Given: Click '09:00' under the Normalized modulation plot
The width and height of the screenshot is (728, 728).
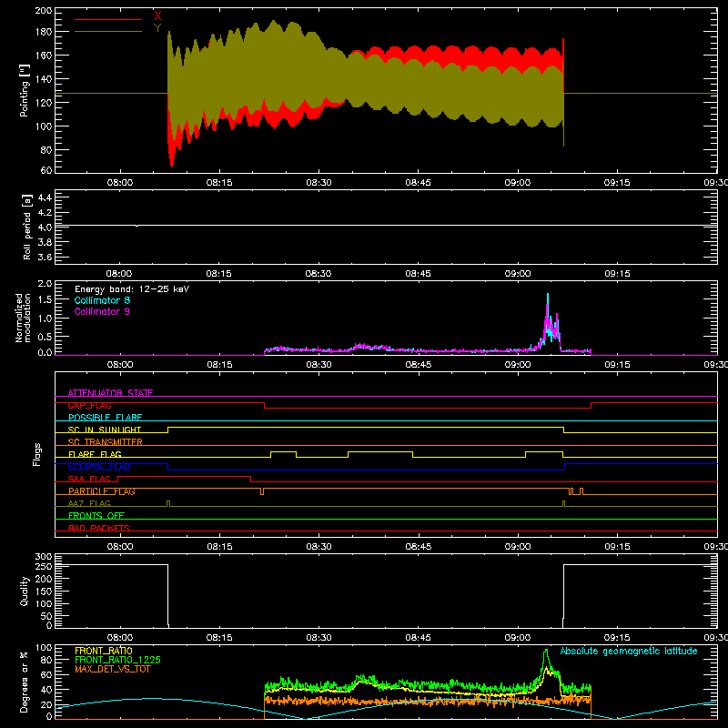Looking at the screenshot, I should tap(518, 365).
